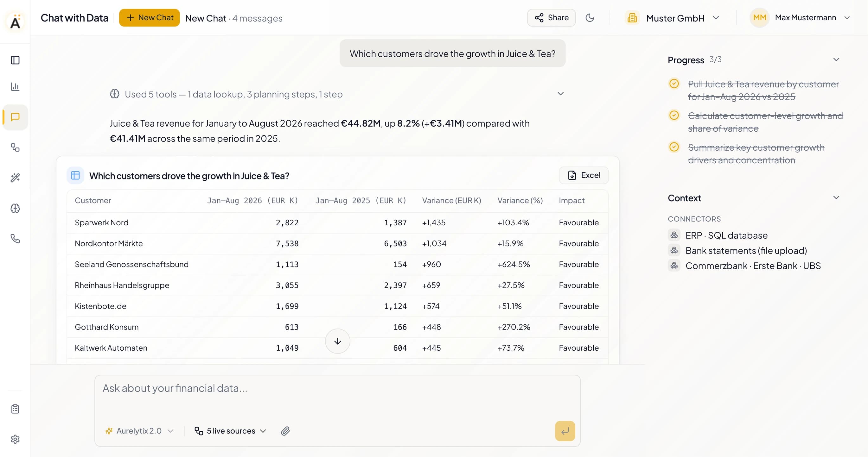
Task: Start a New Chat
Action: (149, 17)
